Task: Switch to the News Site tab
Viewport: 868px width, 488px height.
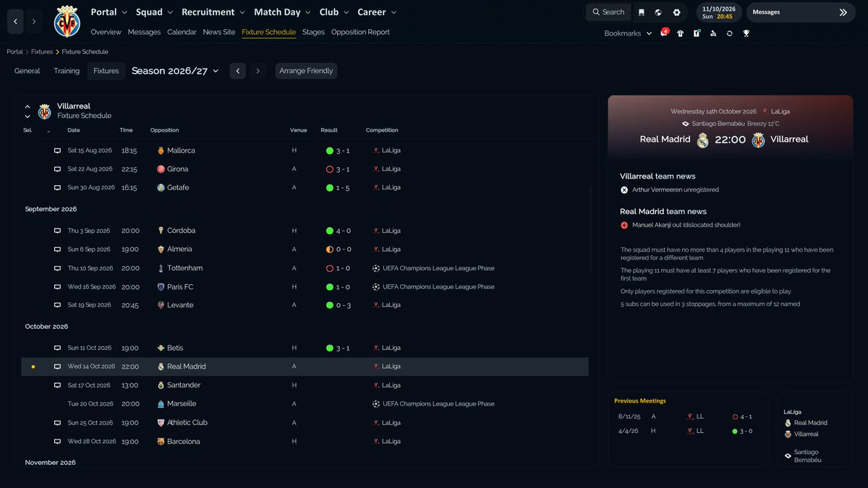Action: [x=219, y=33]
